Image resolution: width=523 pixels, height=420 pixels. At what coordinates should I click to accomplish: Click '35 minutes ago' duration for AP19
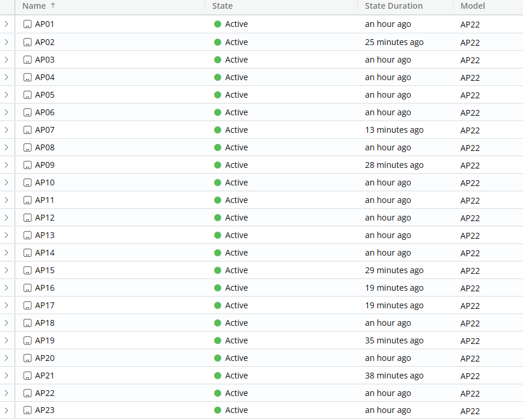394,340
